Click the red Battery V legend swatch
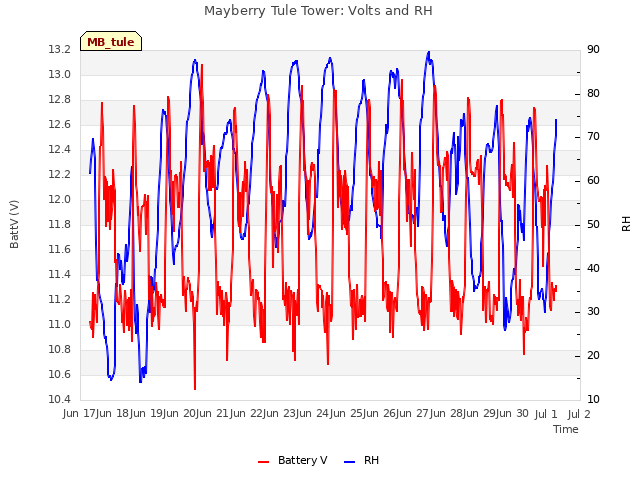This screenshot has height=480, width=640. (264, 462)
